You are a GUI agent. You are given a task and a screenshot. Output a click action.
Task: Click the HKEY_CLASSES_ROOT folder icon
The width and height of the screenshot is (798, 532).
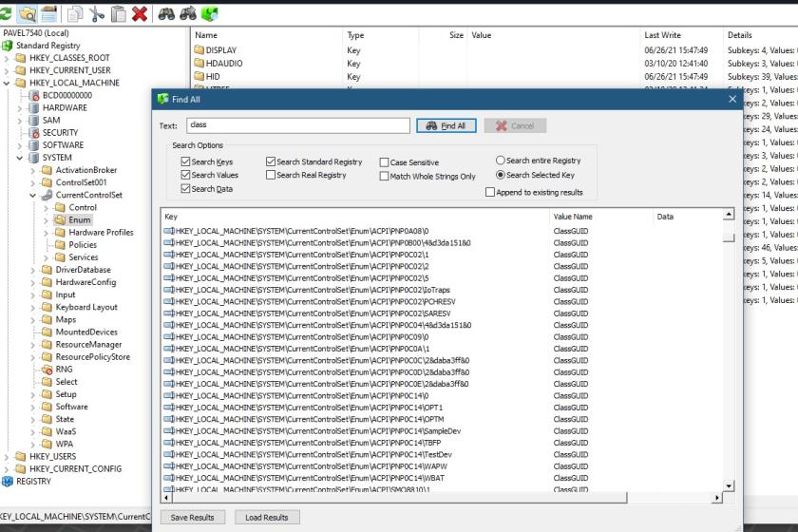pyautogui.click(x=20, y=58)
